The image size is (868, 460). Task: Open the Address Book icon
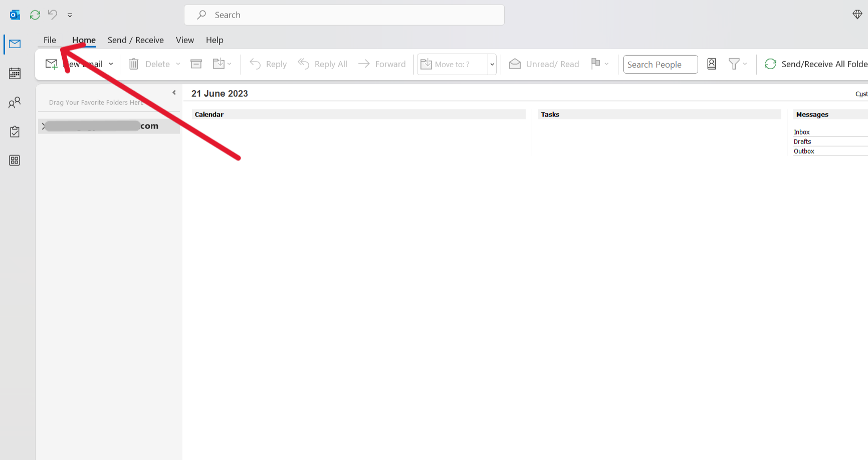[x=711, y=64]
